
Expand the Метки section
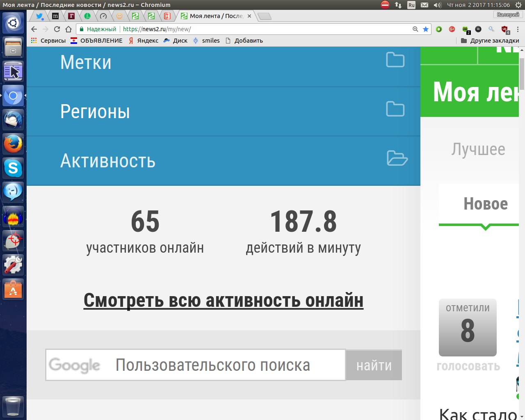point(86,62)
